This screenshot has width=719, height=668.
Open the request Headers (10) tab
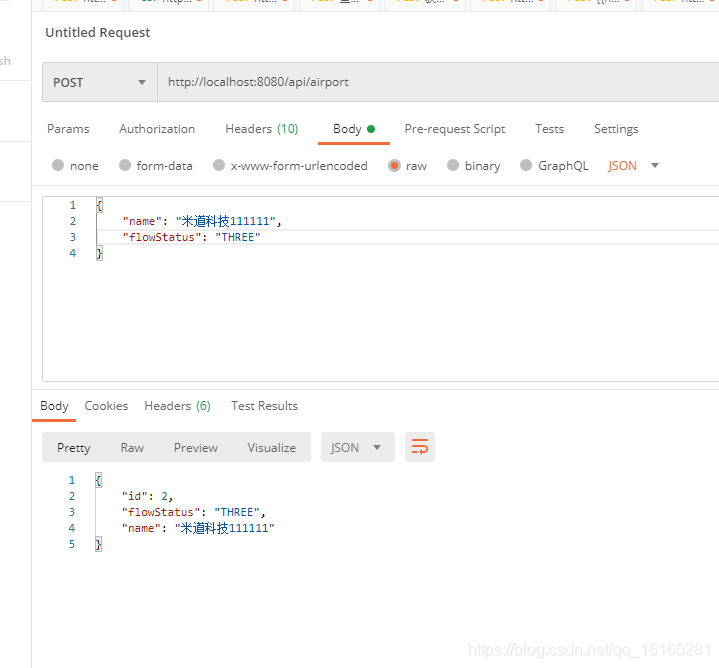[x=262, y=129]
